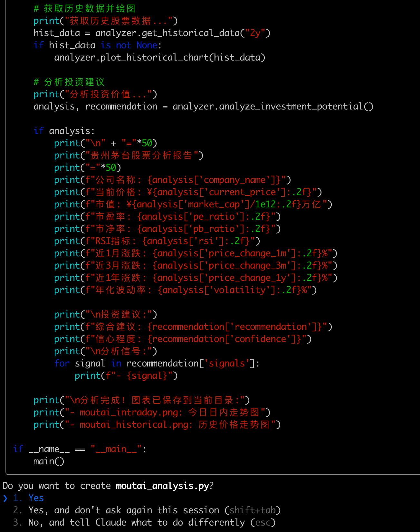Click the pe_ratio print line
The height and width of the screenshot is (532, 420).
pyautogui.click(x=167, y=216)
